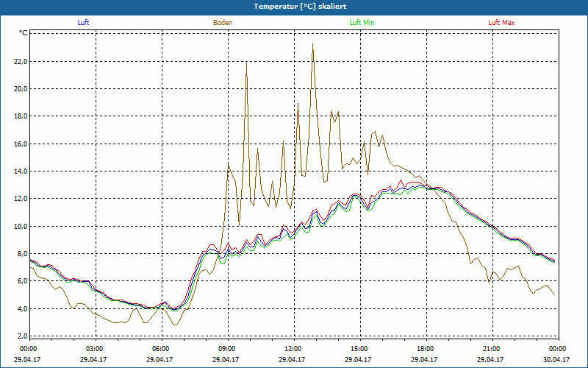Click the 14,0 y-axis value
The image size is (588, 368).
pyautogui.click(x=21, y=171)
